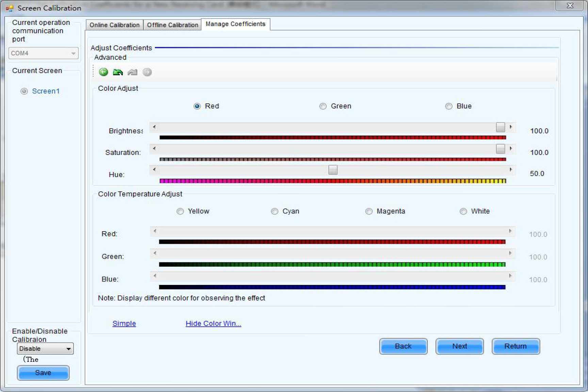Click the Color Temperature Blue slider left arrow
Viewport: 588px width, 392px height.
point(155,276)
